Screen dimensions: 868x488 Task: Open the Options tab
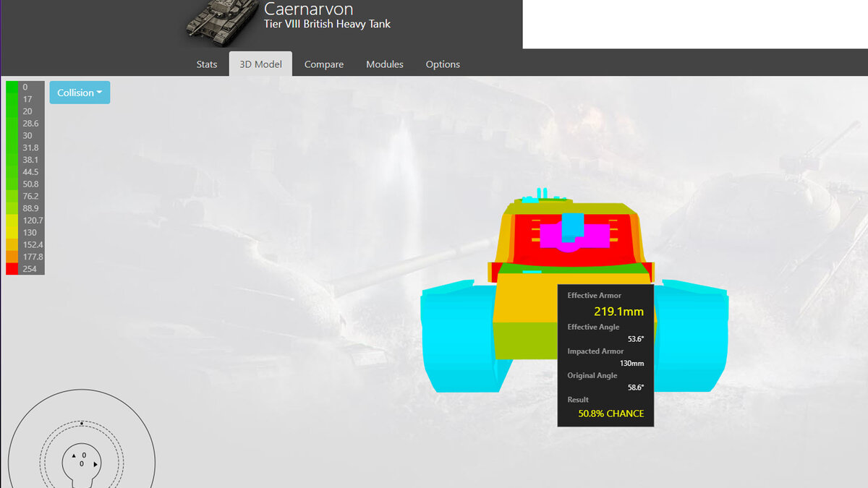(x=443, y=64)
